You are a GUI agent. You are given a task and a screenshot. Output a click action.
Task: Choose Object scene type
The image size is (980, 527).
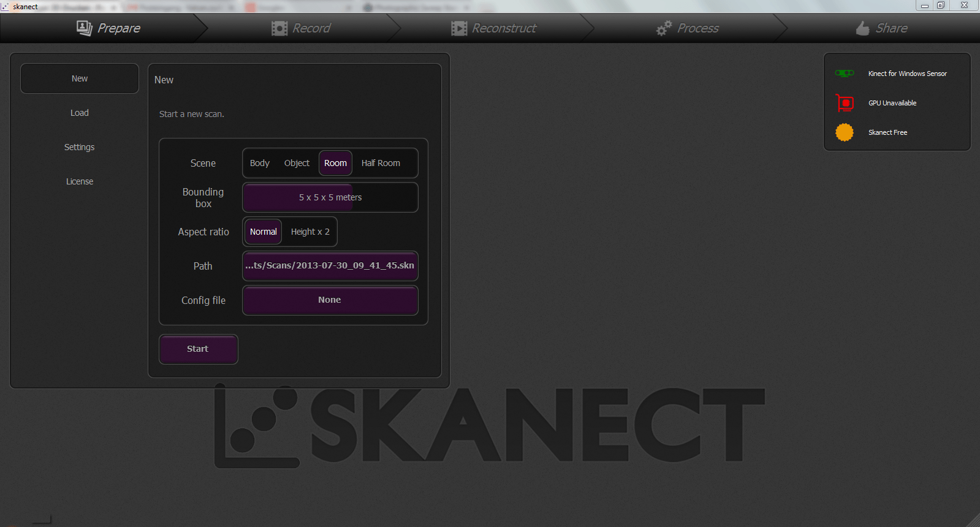click(297, 163)
